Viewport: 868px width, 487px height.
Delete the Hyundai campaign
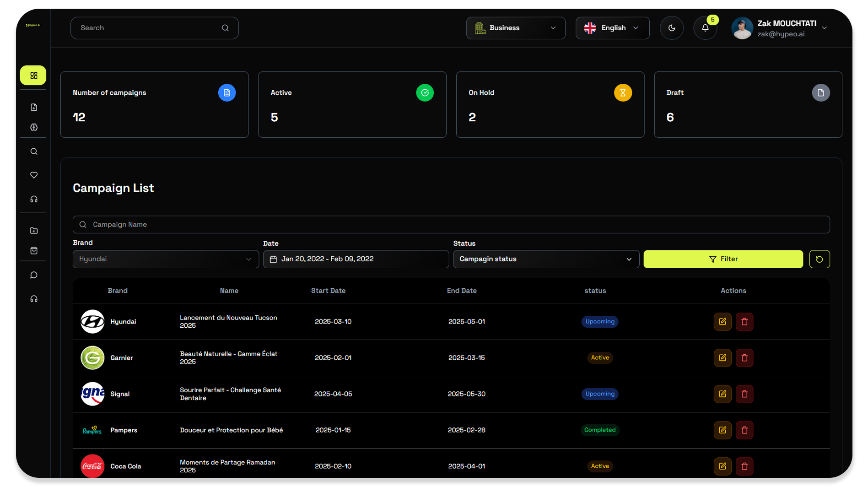point(744,322)
